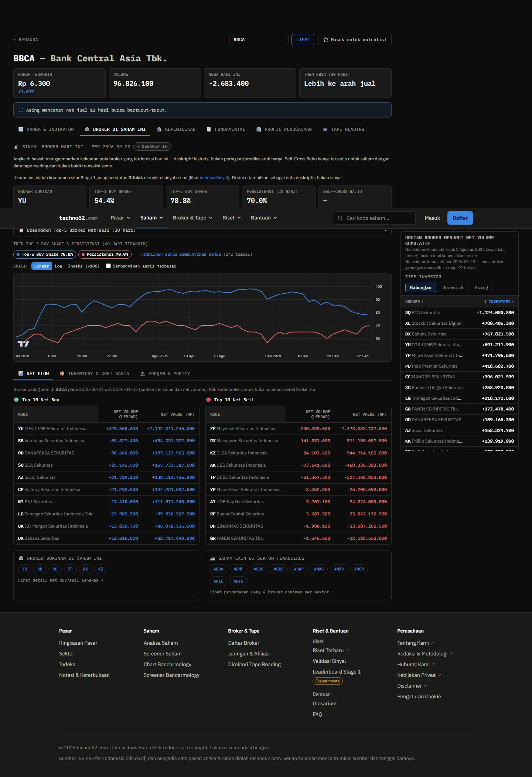Open the Pasar dropdown menu
This screenshot has height=777, width=532.
point(120,218)
